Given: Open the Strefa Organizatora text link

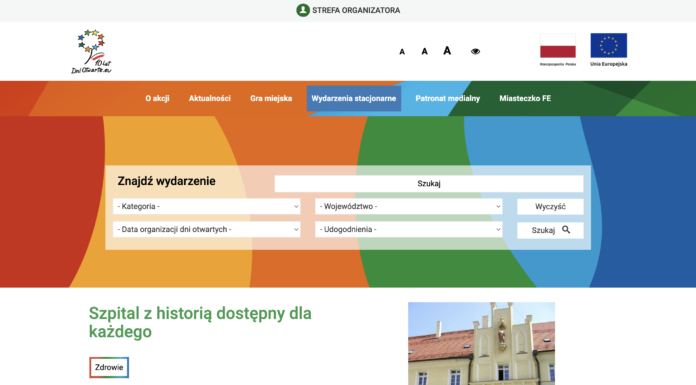Looking at the screenshot, I should tap(356, 10).
